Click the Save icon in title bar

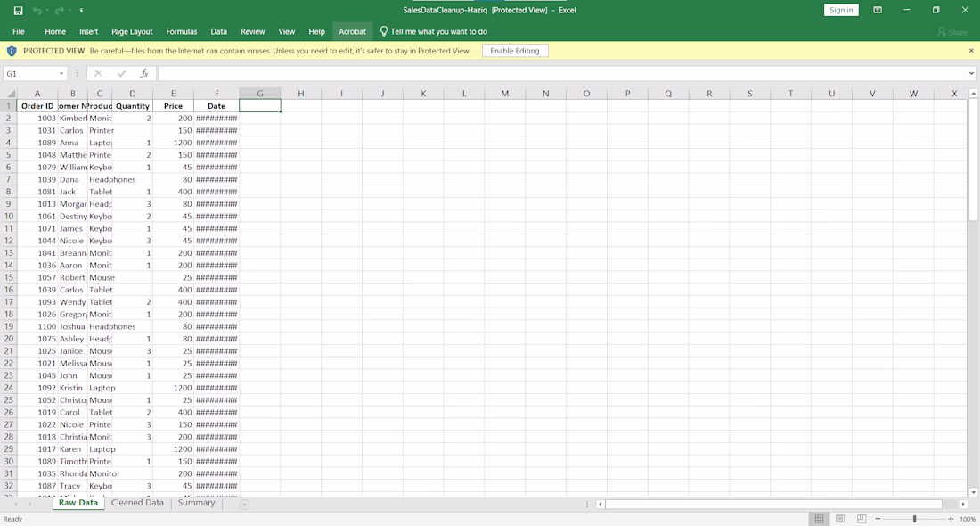(18, 10)
